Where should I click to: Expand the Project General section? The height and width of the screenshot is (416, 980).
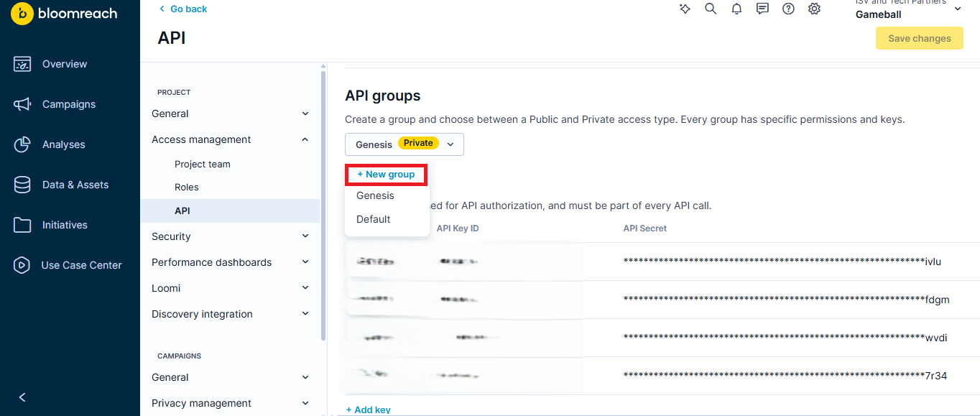coord(230,114)
